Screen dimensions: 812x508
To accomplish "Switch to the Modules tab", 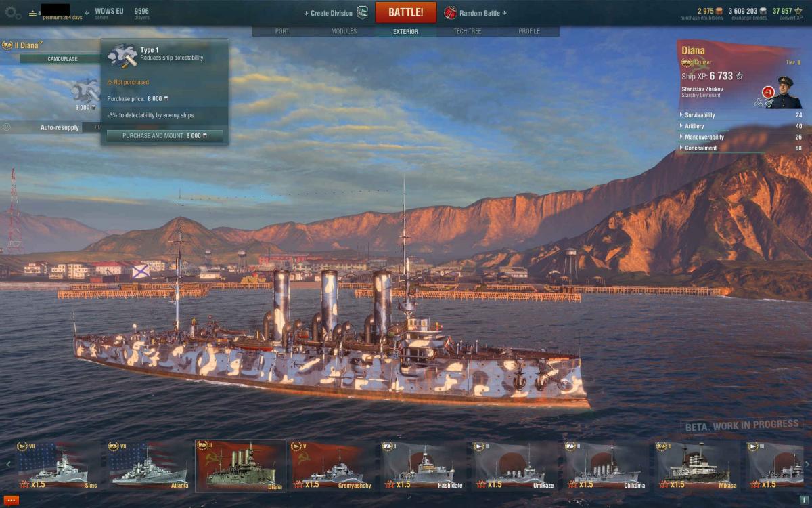I will point(344,31).
